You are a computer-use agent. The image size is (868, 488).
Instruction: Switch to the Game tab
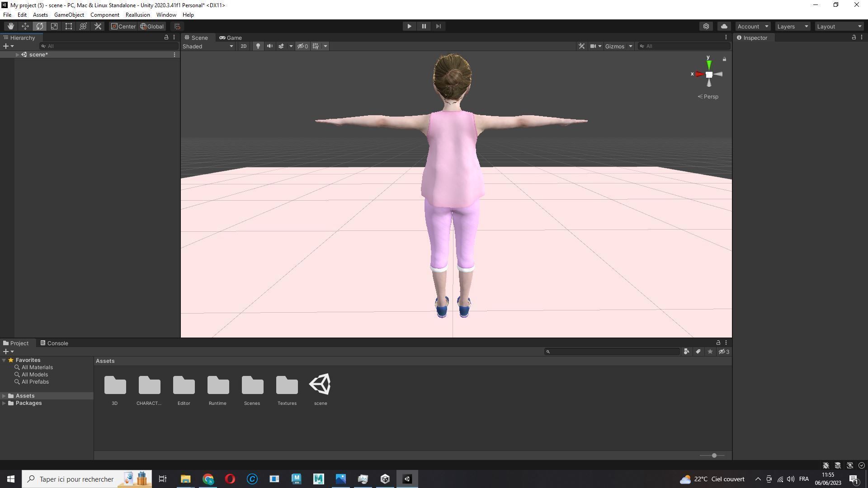(x=231, y=38)
